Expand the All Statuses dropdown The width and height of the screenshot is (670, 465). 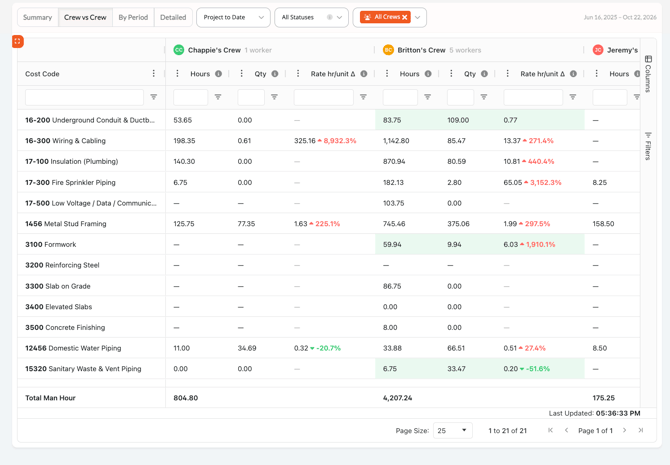pyautogui.click(x=339, y=18)
